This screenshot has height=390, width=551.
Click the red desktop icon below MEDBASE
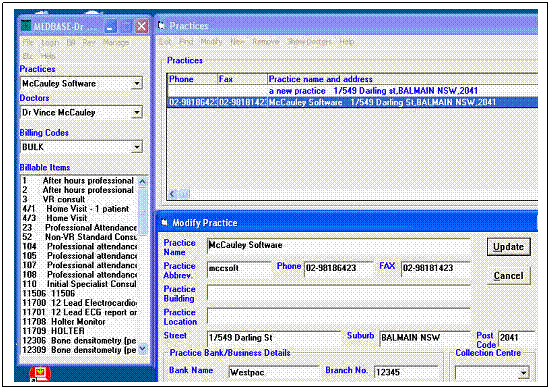40,373
